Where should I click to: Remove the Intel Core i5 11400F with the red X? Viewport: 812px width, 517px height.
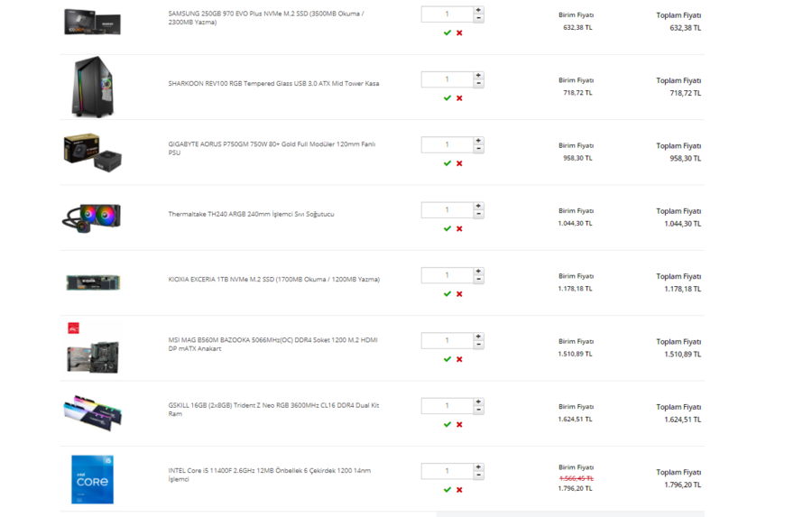coord(459,490)
